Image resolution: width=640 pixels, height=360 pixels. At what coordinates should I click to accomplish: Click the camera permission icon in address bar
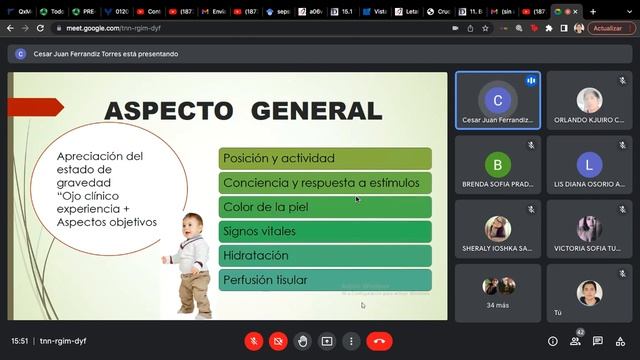456,28
